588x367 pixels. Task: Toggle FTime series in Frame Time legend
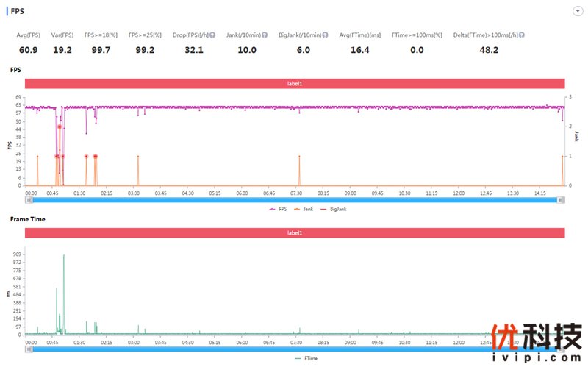pyautogui.click(x=306, y=358)
